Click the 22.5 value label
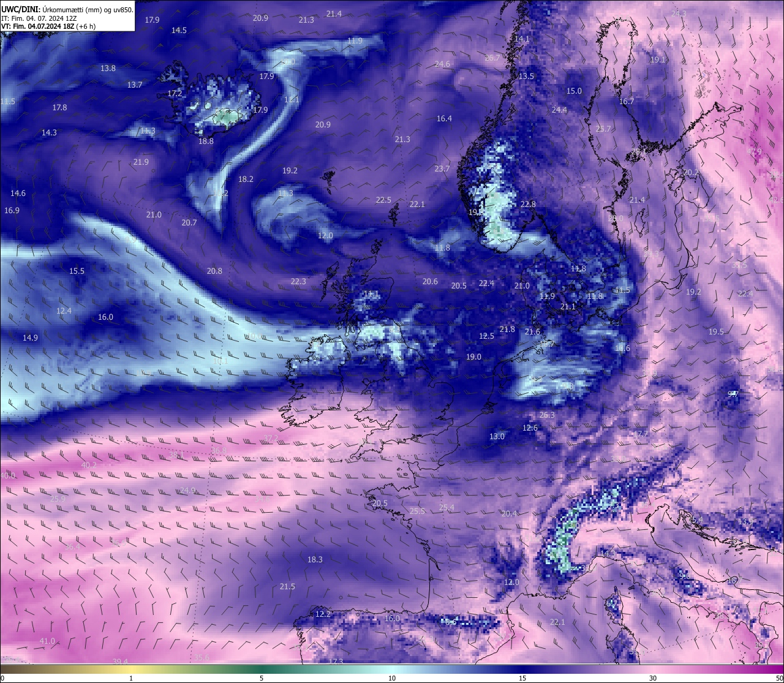 click(383, 200)
